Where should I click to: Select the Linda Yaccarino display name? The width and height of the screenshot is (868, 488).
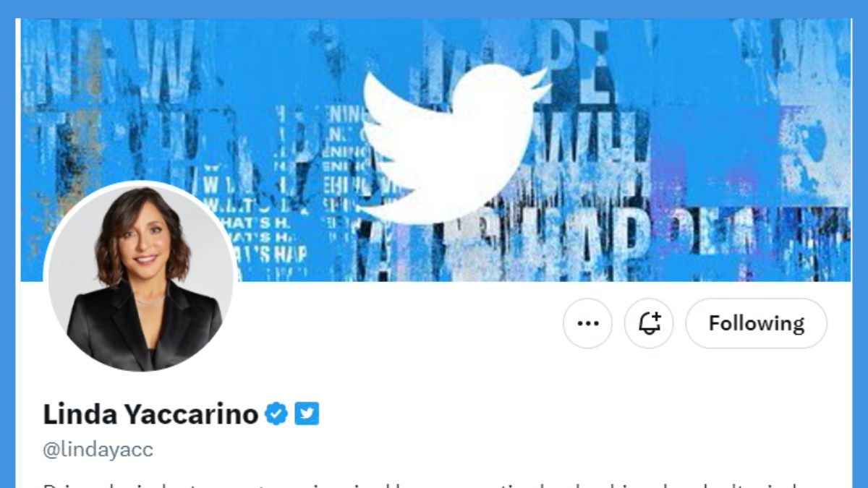point(150,414)
